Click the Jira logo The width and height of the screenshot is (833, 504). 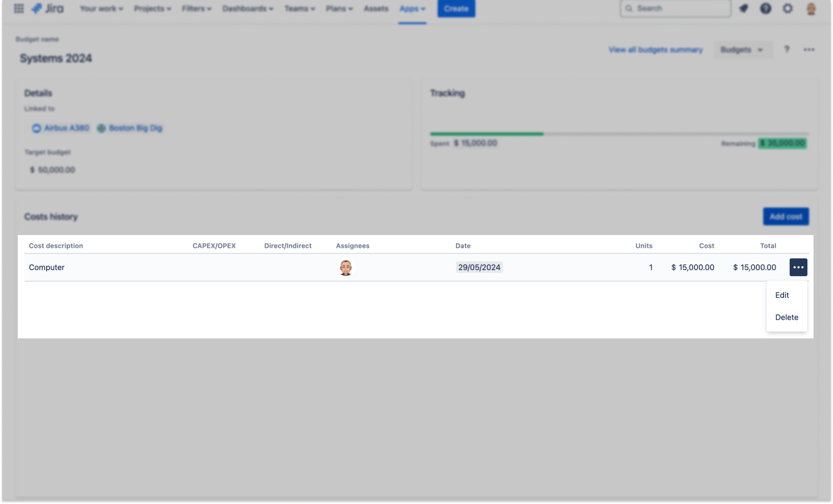[47, 8]
